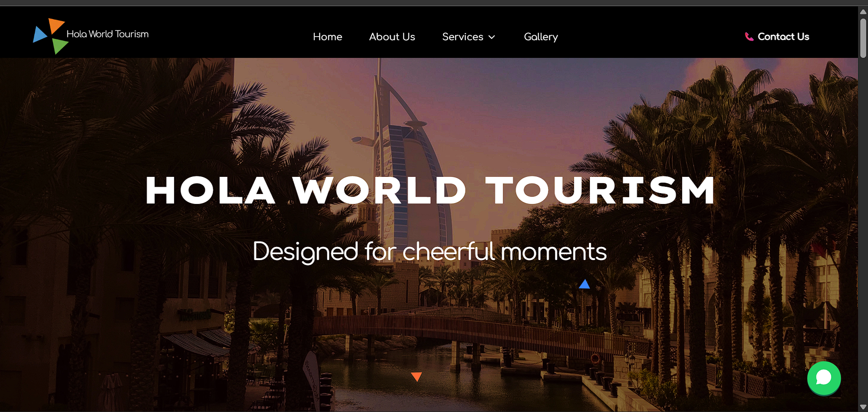Click the blue upward triangle on the hero
The width and height of the screenshot is (868, 412).
584,284
